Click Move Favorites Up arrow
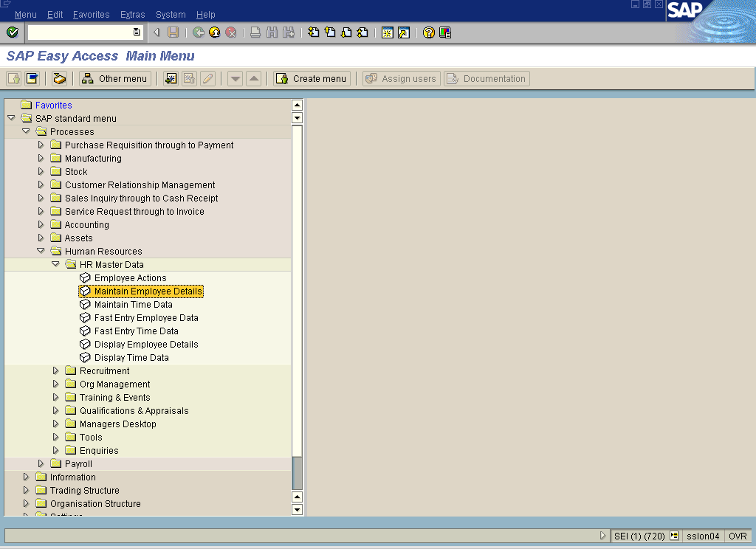756x549 pixels. [x=254, y=78]
